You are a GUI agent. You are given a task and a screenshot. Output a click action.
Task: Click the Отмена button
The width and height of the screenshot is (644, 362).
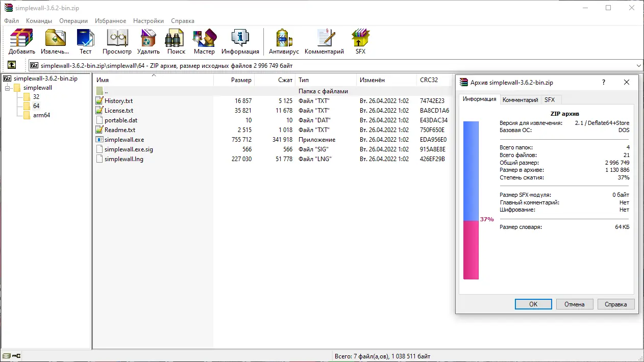(x=575, y=304)
